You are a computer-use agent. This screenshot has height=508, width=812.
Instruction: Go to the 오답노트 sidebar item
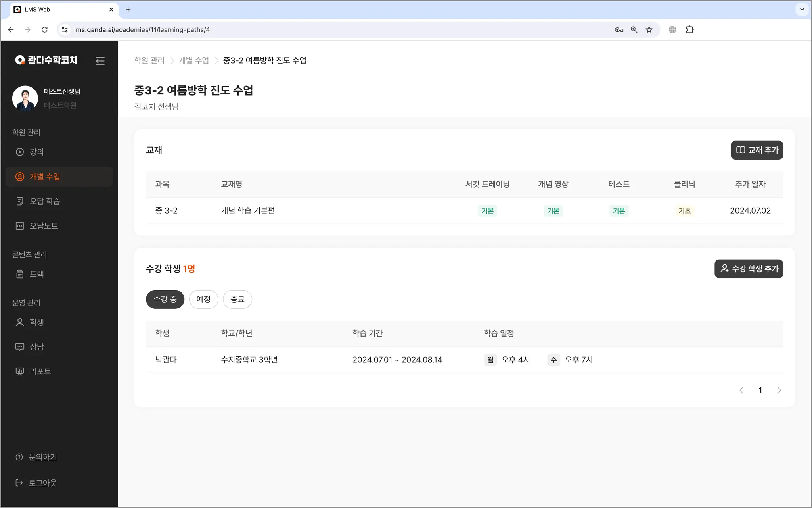44,226
